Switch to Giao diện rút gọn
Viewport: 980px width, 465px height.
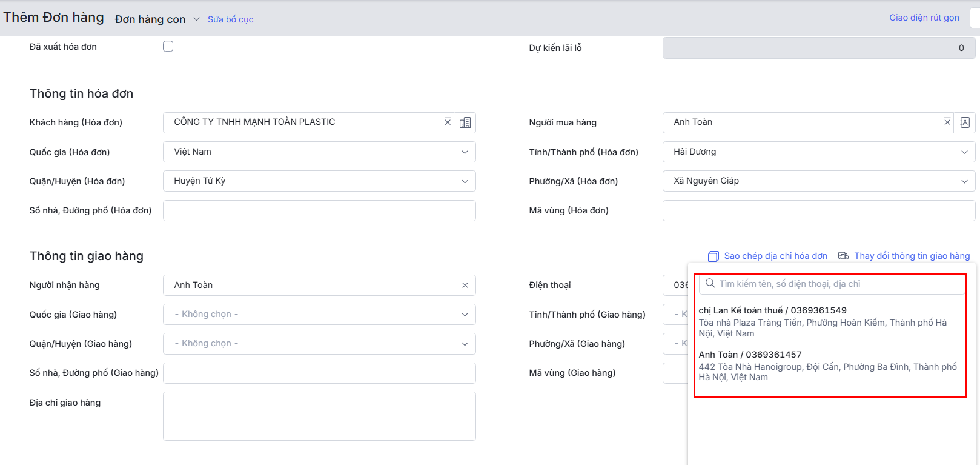pyautogui.click(x=924, y=18)
